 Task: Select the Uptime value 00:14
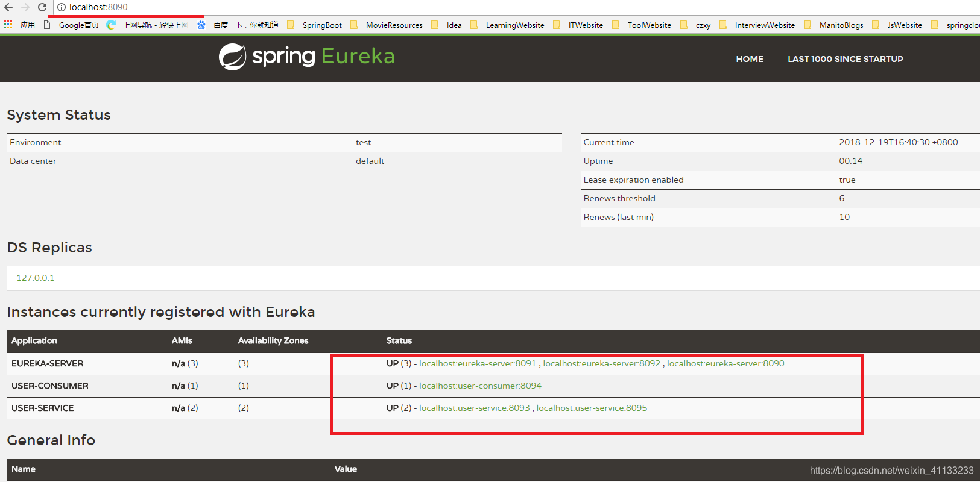(x=850, y=161)
